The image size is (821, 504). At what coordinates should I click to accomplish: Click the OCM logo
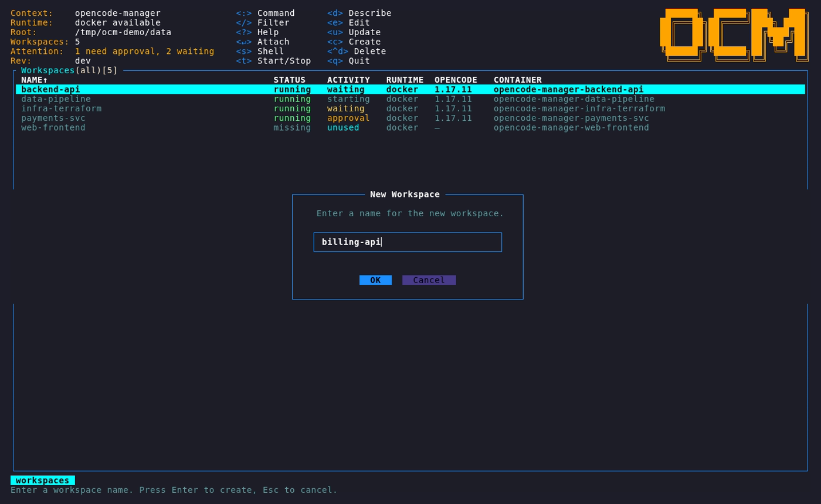[x=734, y=35]
